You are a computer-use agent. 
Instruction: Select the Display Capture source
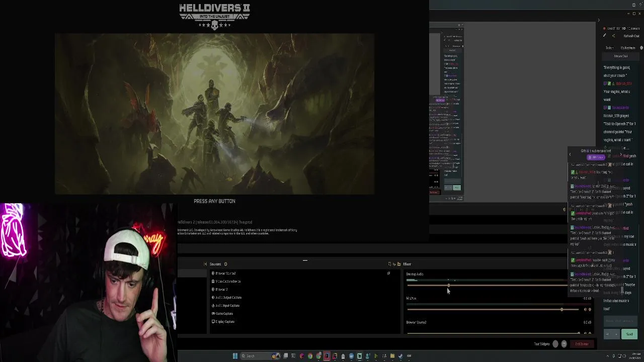click(x=305, y=322)
